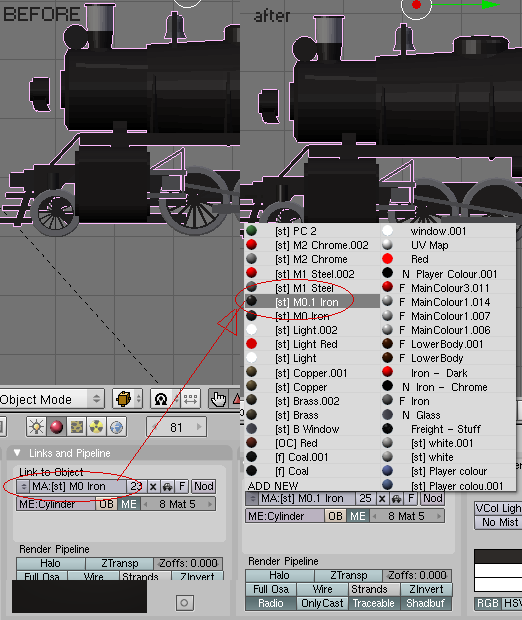Select window.001 in the material list

point(449,231)
